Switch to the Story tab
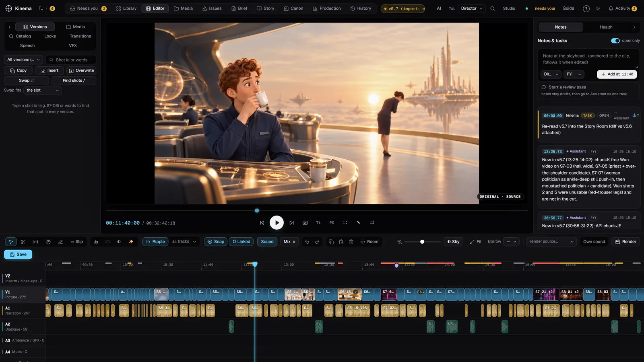644x362 pixels. pos(265,8)
